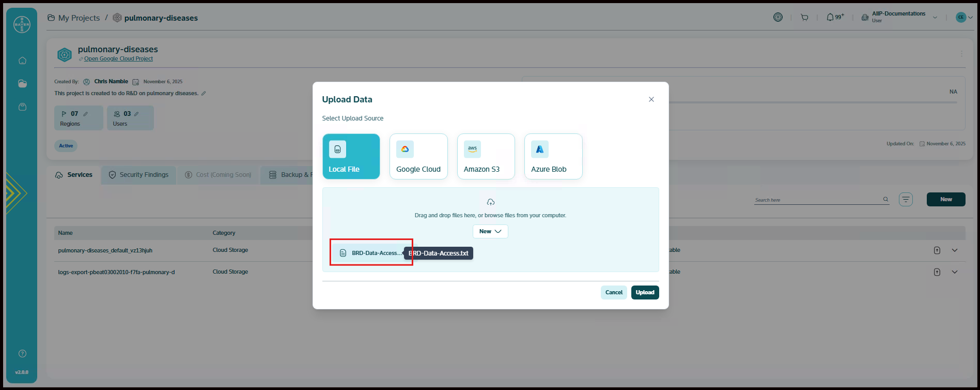The height and width of the screenshot is (390, 980).
Task: Click upload icon for pulmonary-diseases_default row
Action: [x=937, y=250]
